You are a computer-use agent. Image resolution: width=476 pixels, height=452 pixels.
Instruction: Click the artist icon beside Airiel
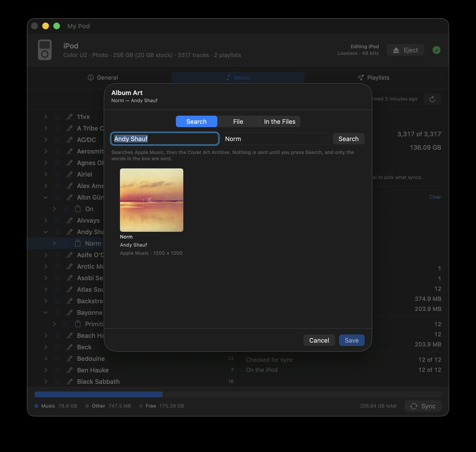[70, 174]
